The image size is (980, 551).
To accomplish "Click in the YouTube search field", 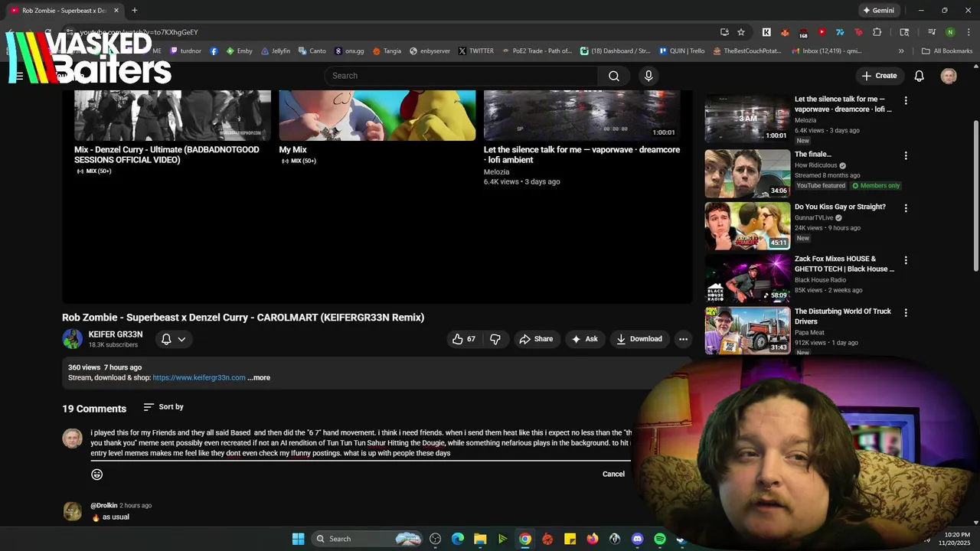I will 461,76.
